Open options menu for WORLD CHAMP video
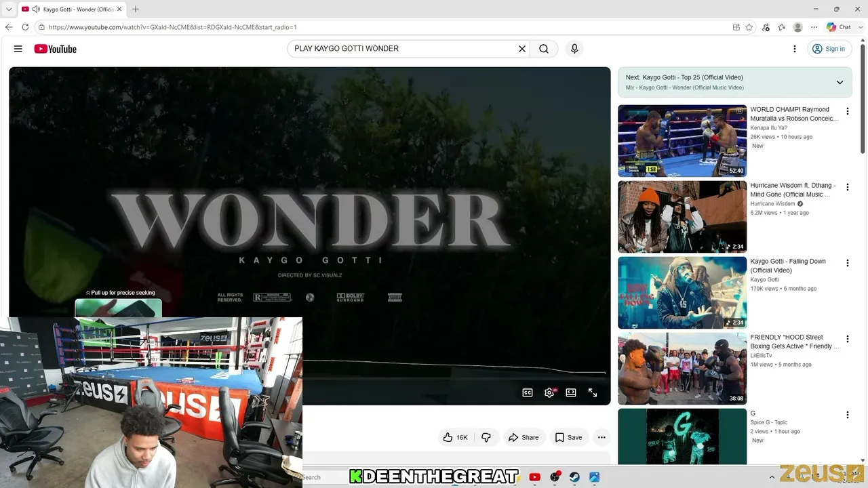Image resolution: width=868 pixels, height=488 pixels. click(x=847, y=111)
